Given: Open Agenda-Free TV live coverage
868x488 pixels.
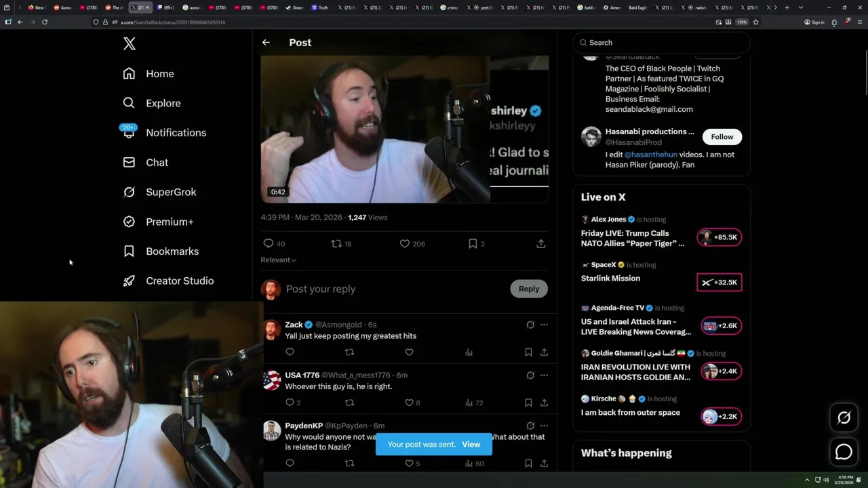Looking at the screenshot, I should coord(636,327).
